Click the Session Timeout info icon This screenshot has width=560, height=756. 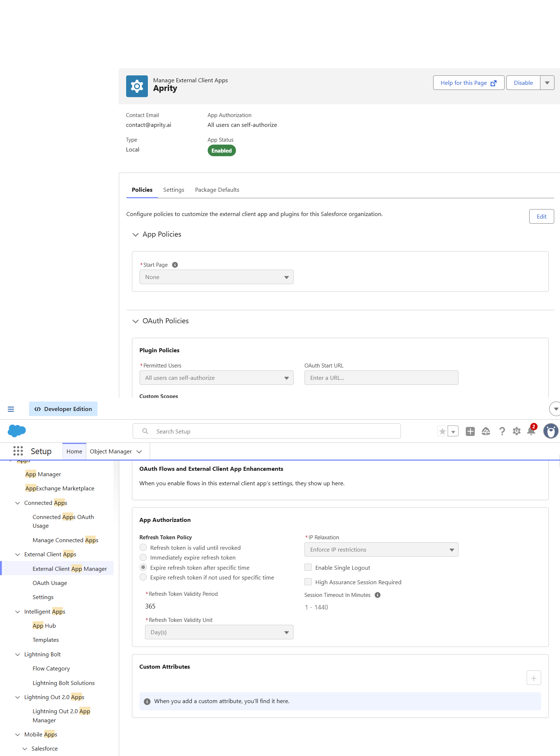(x=378, y=595)
